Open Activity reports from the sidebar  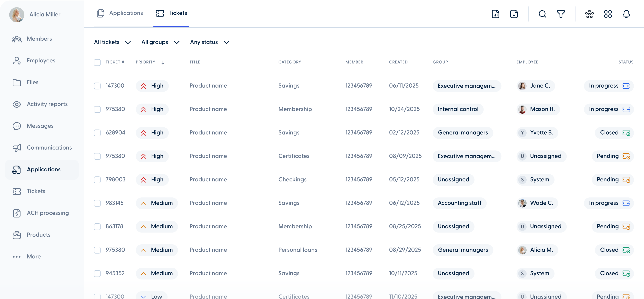pos(47,104)
